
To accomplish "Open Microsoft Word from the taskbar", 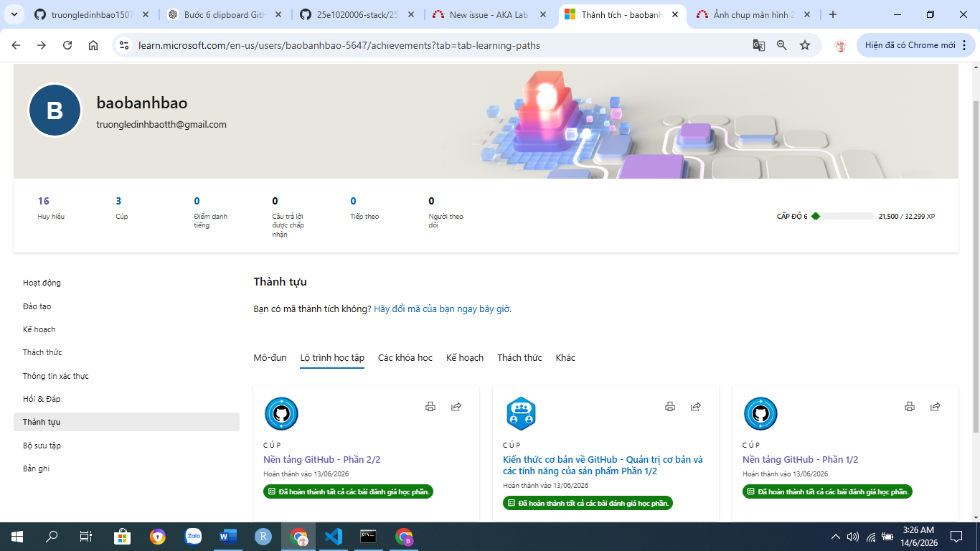I will (228, 537).
